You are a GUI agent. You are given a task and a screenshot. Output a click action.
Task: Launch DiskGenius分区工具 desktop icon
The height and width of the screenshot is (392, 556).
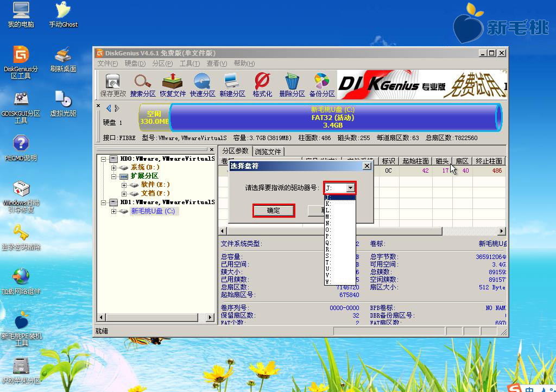coord(21,62)
